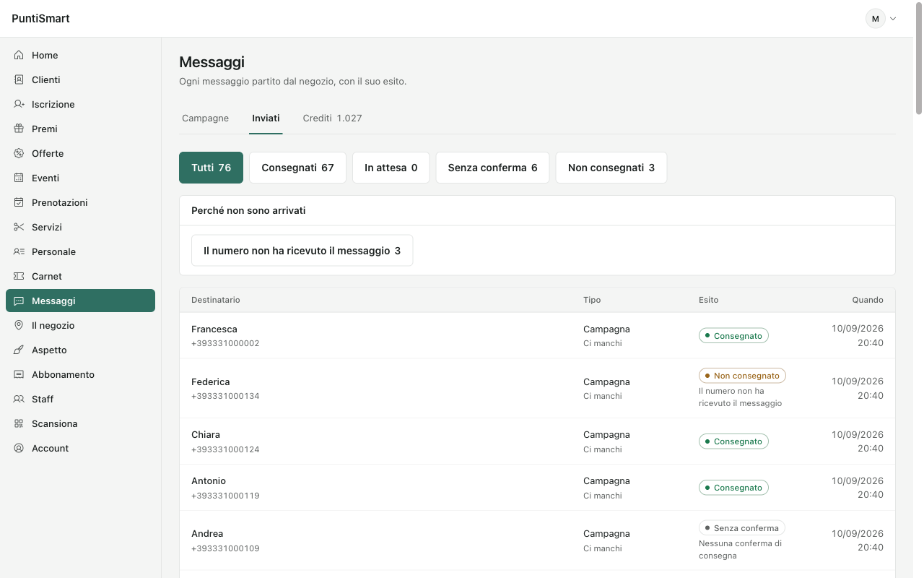Screen dimensions: 924x578
Task: Click Consegnato badge in Antonio's row
Action: (x=733, y=488)
